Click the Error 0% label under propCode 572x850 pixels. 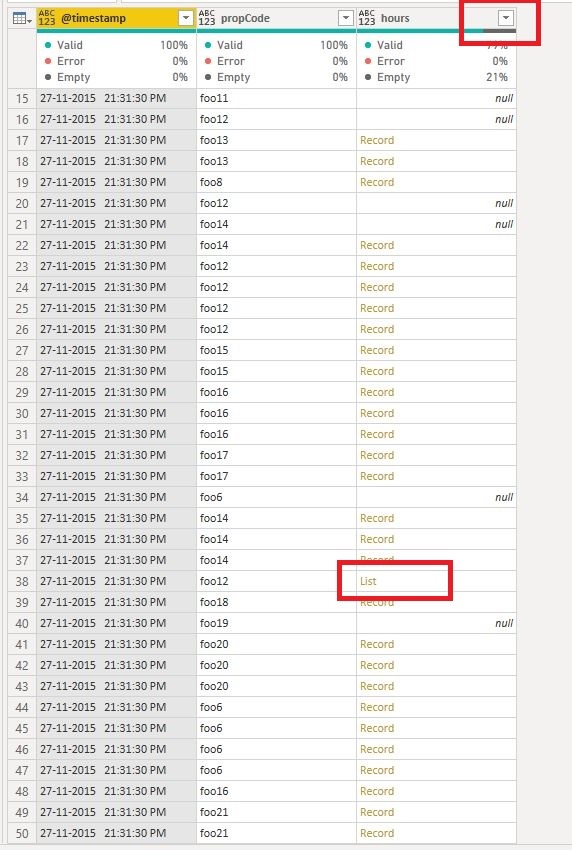(x=276, y=61)
